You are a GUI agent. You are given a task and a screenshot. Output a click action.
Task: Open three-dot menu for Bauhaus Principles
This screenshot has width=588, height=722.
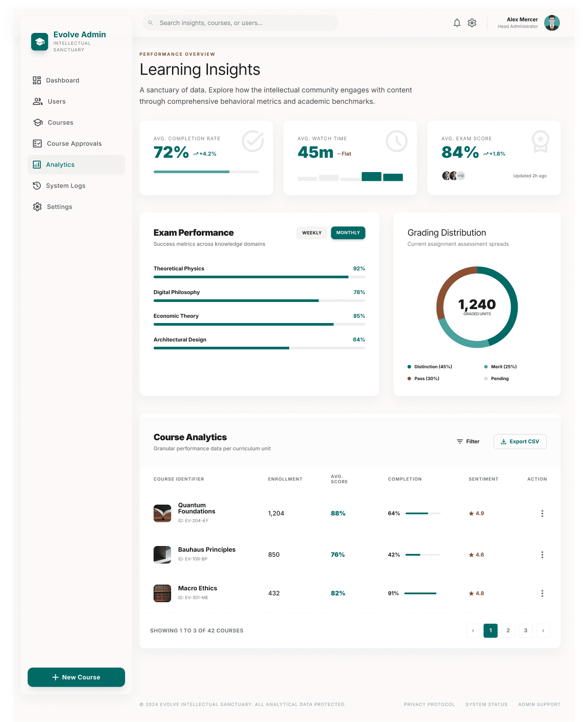[x=542, y=555]
